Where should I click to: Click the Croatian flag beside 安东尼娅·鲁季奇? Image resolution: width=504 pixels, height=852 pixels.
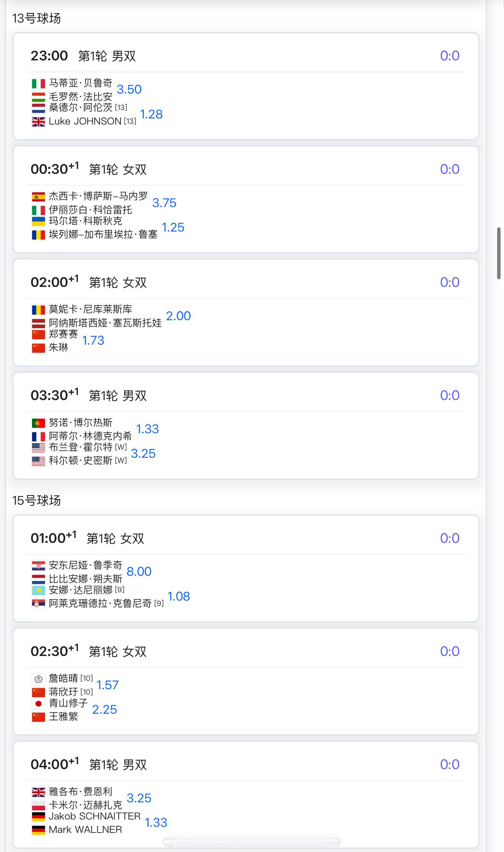tap(38, 565)
